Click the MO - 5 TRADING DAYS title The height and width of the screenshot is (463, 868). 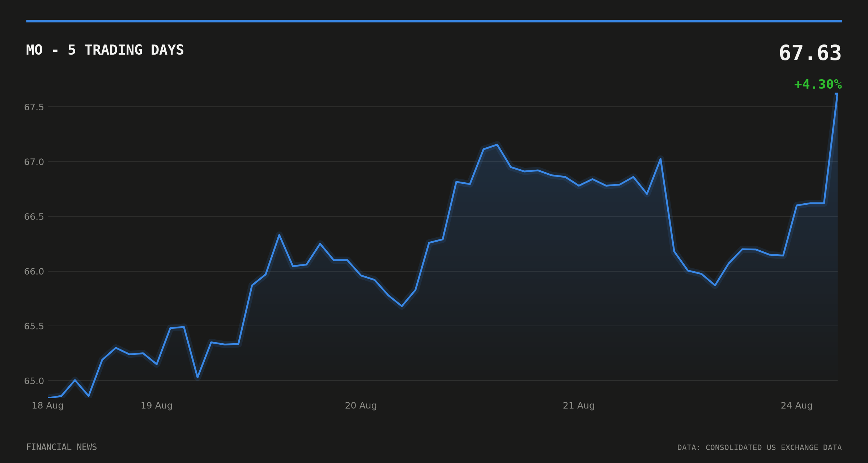point(105,50)
